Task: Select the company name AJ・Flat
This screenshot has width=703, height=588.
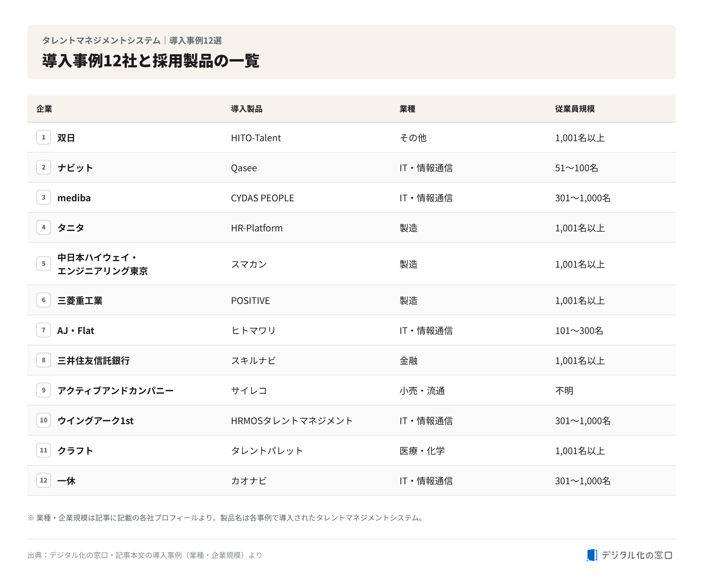Action: pyautogui.click(x=76, y=331)
